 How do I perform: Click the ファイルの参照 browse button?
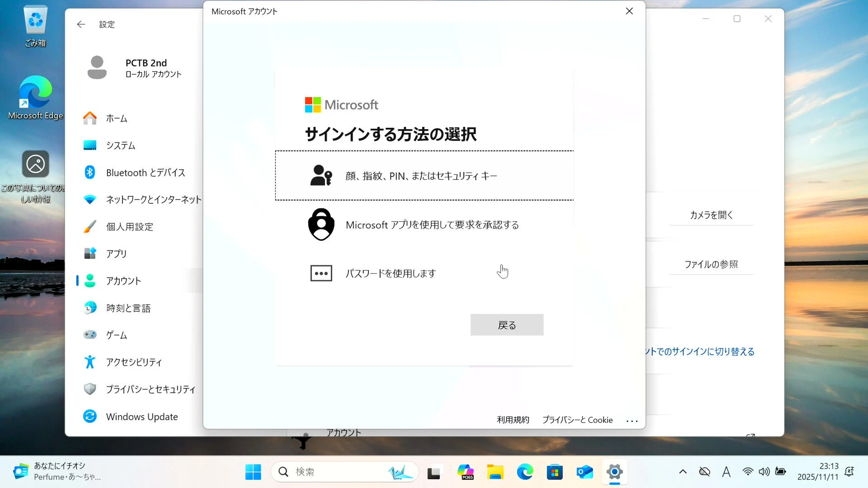point(711,264)
